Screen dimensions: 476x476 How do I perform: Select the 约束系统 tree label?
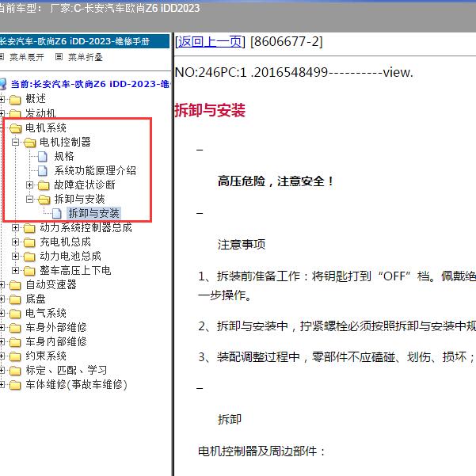click(46, 356)
